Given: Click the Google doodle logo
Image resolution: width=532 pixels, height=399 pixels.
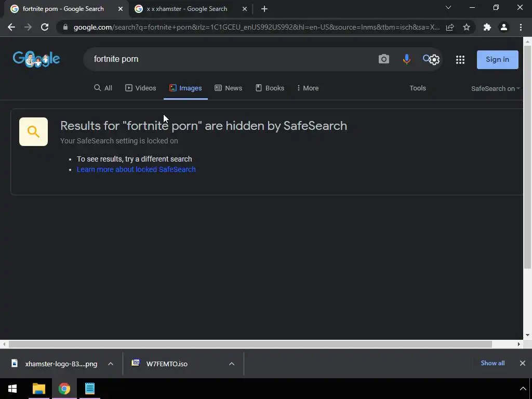Looking at the screenshot, I should pyautogui.click(x=36, y=59).
